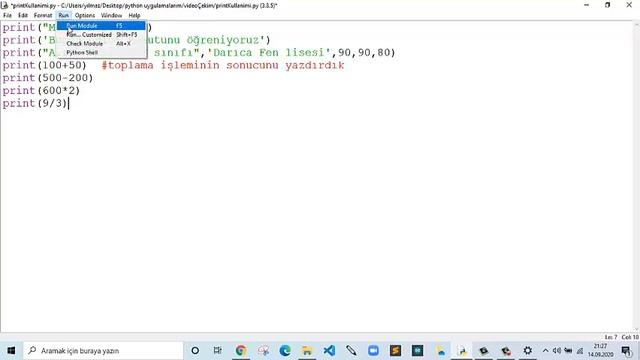Click the Ln: 7 status indicator

(611, 337)
